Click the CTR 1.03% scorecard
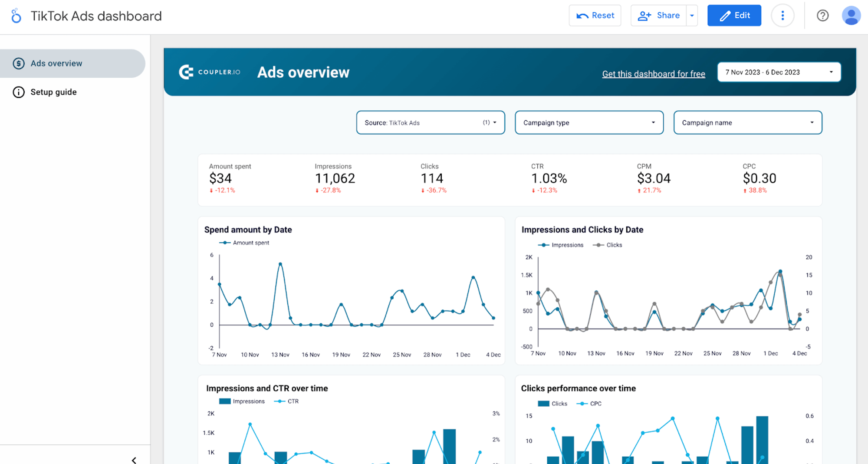Screen dimensions: 868x464 [x=549, y=178]
